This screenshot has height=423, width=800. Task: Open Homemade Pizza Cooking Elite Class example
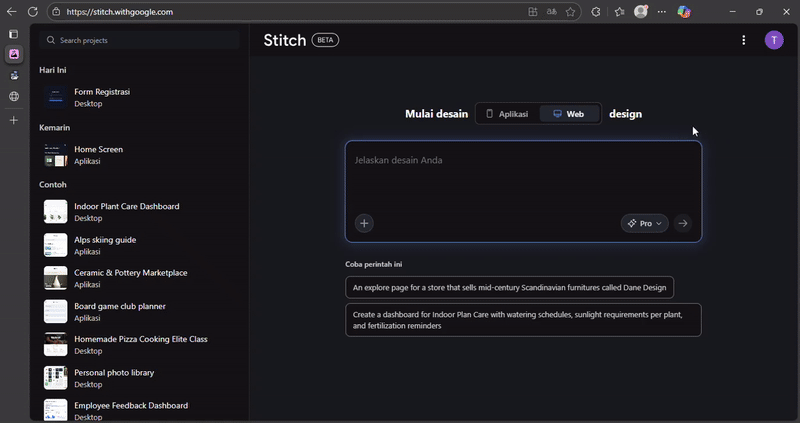click(x=139, y=344)
